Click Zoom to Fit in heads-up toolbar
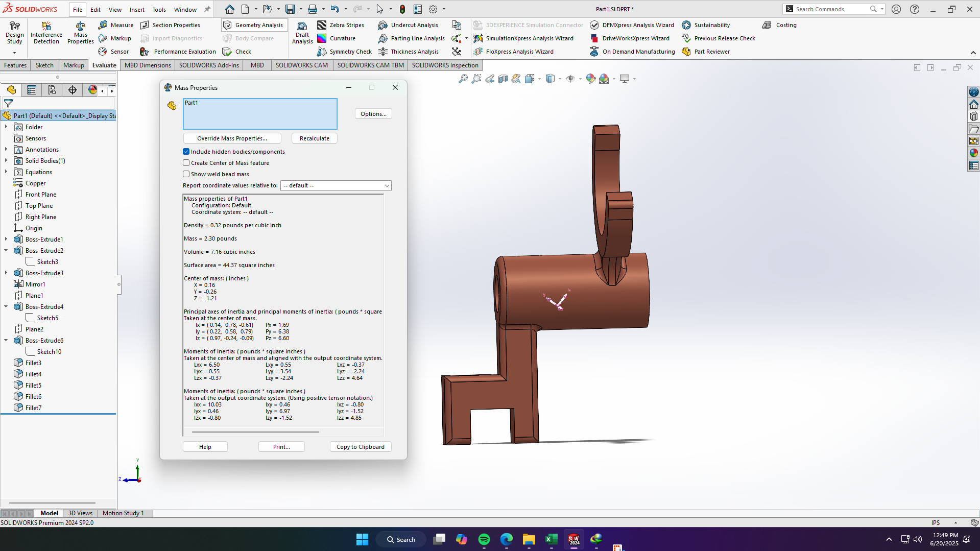 463,79
